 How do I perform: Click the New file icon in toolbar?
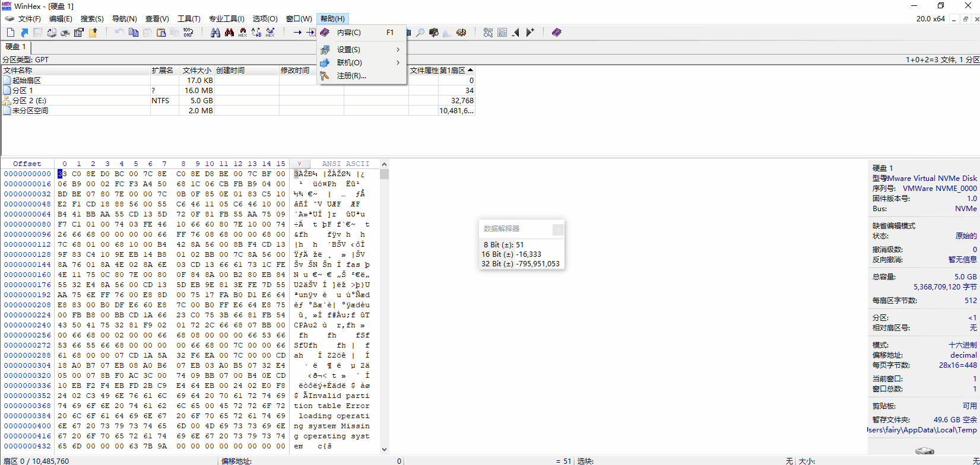[11, 33]
